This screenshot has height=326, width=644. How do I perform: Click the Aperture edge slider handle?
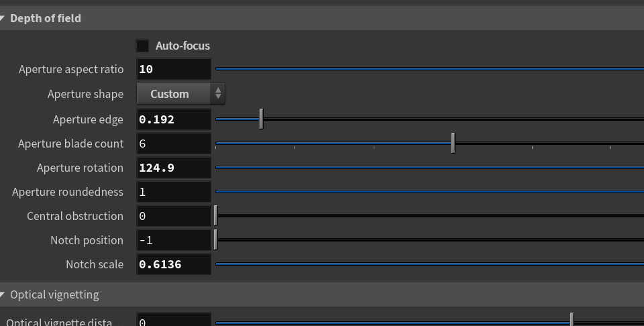coord(261,119)
